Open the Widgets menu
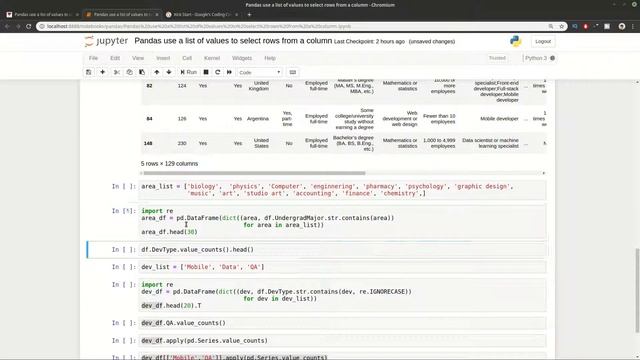640x360 pixels. (x=242, y=58)
